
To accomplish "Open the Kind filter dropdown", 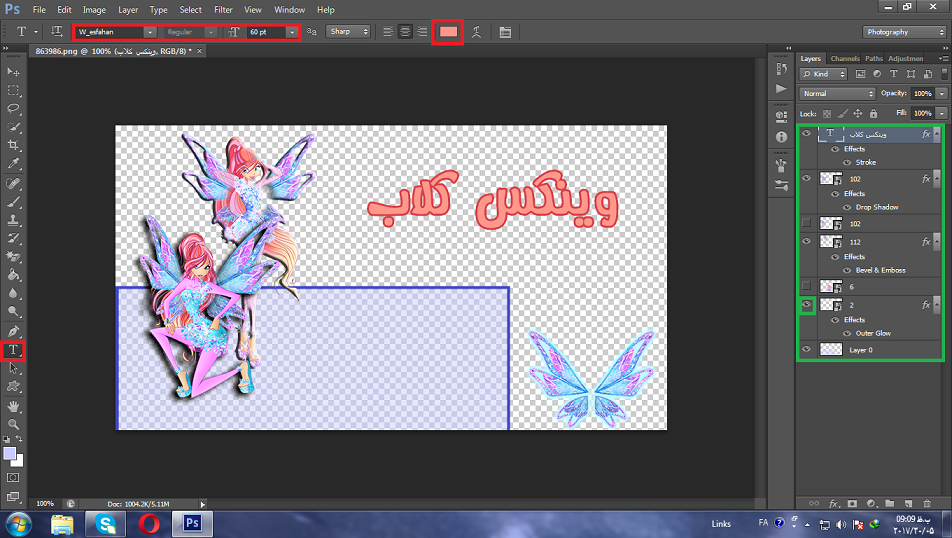I will click(823, 74).
